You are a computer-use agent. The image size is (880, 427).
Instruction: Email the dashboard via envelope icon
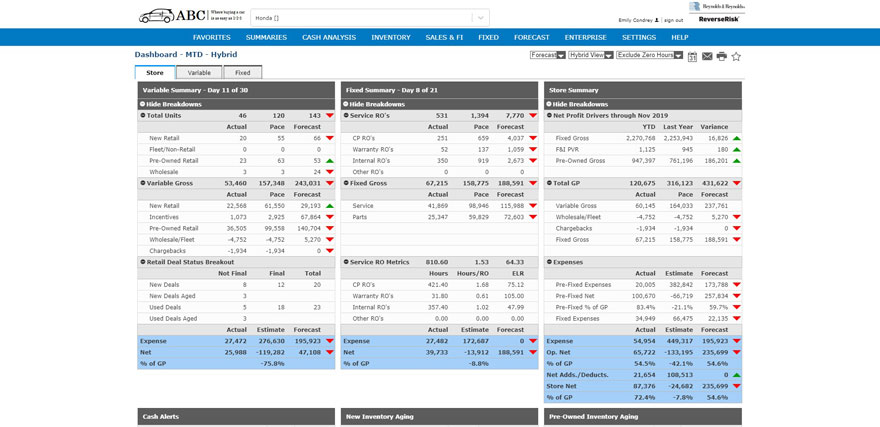coord(707,56)
